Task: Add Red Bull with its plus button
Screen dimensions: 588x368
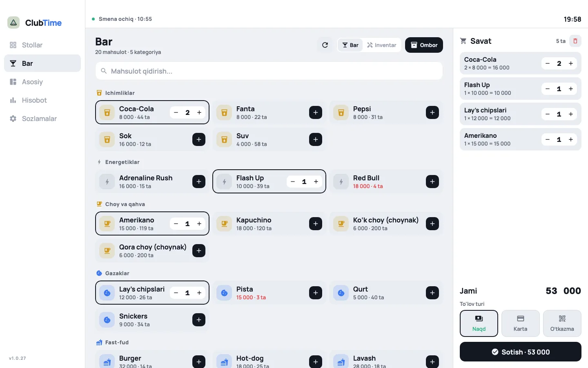Action: [432, 182]
